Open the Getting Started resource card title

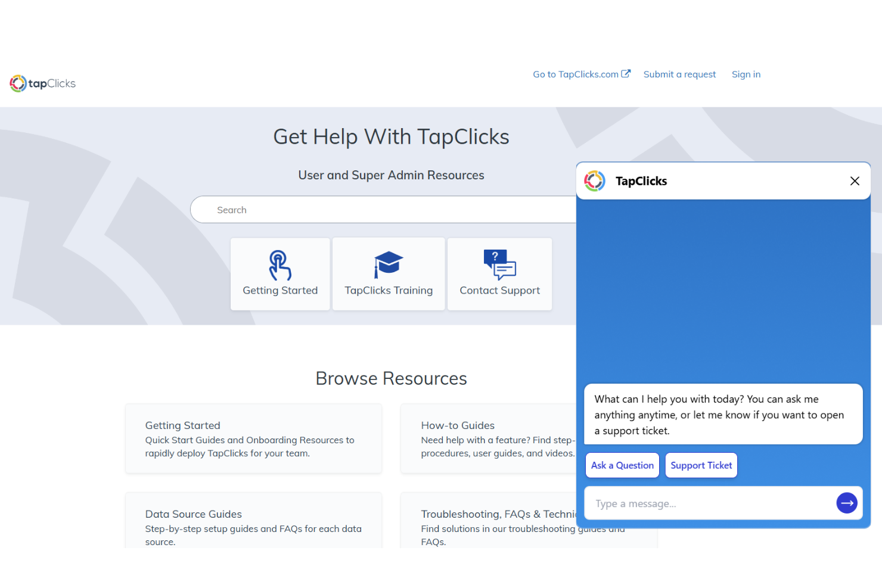click(183, 425)
